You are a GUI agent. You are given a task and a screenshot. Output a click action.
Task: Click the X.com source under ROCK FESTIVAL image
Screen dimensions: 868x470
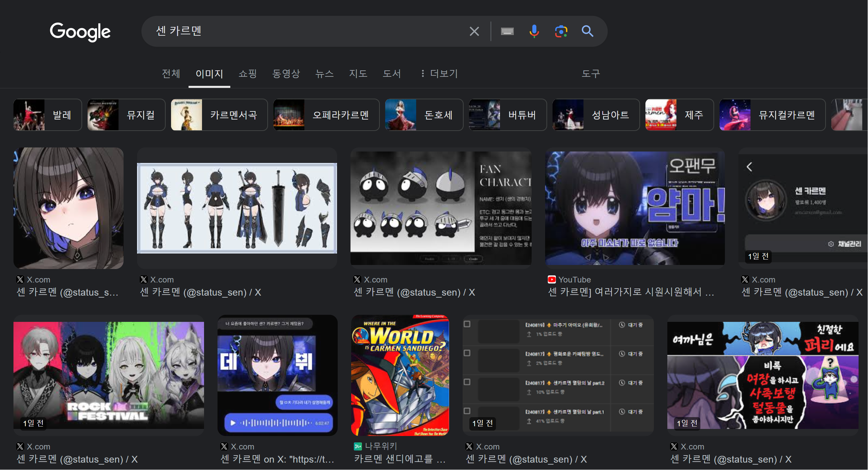(x=38, y=447)
